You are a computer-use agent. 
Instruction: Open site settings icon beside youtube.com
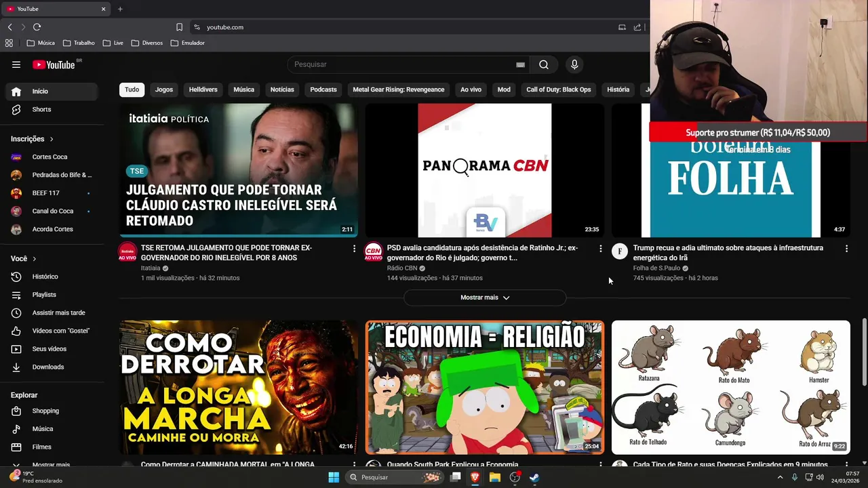pyautogui.click(x=197, y=27)
